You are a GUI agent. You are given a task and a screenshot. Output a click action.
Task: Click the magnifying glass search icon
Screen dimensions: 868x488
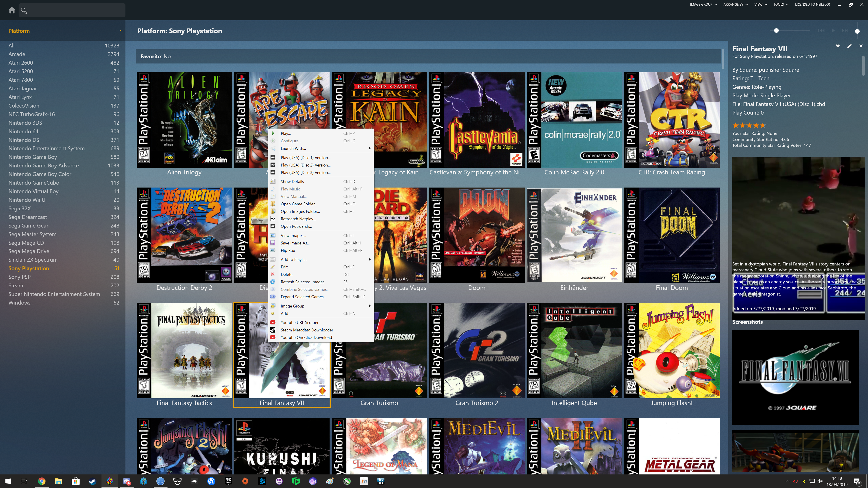pyautogui.click(x=24, y=10)
